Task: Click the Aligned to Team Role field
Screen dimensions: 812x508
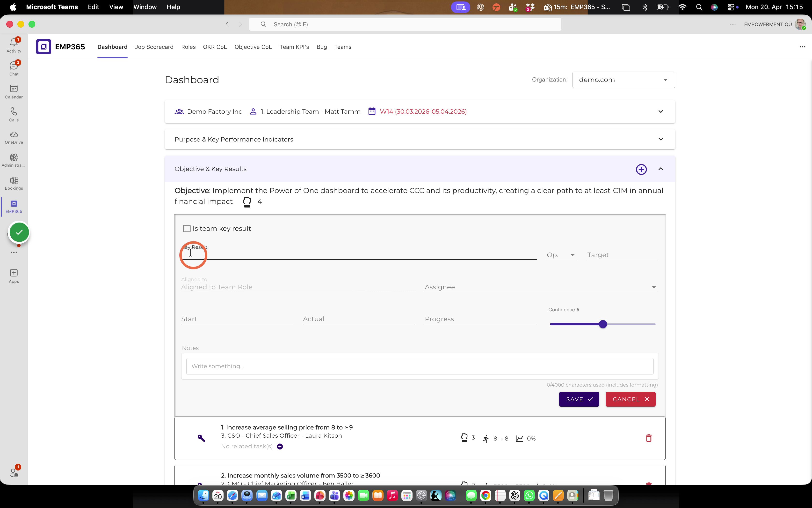Action: [x=298, y=287]
